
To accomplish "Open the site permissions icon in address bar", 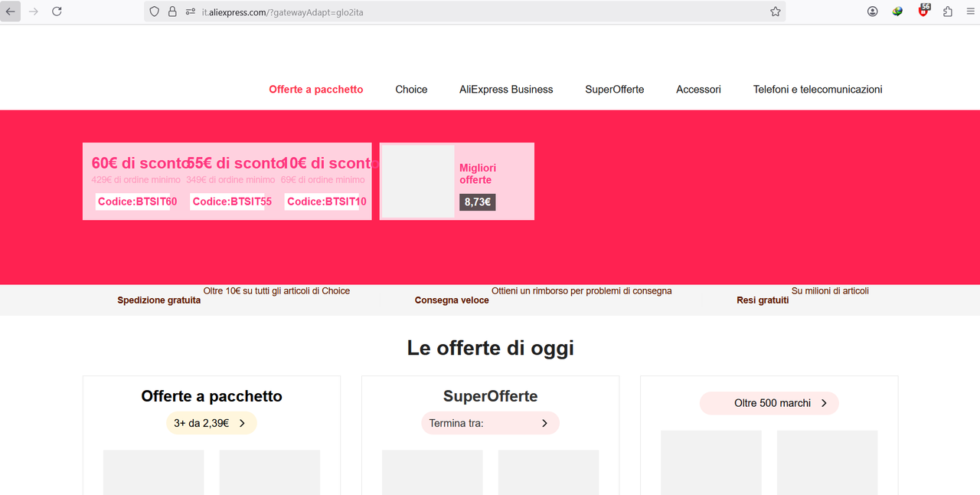I will [191, 11].
